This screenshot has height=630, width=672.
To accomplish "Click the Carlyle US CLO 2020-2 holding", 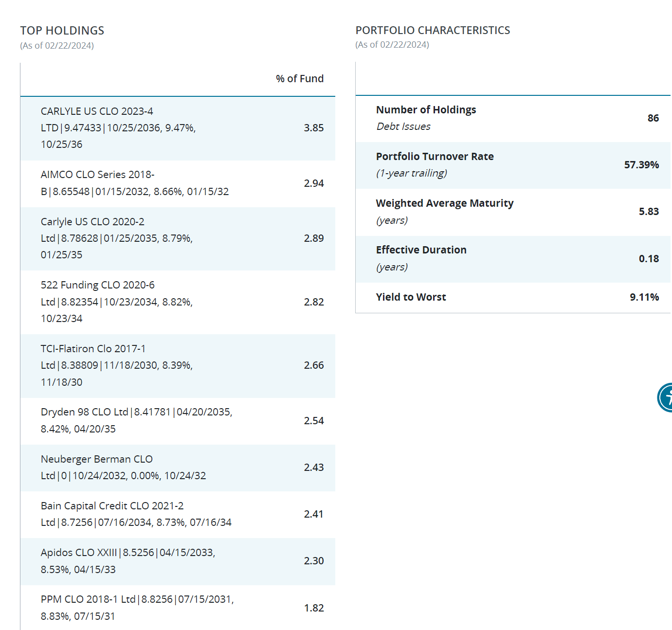I will tap(178, 239).
